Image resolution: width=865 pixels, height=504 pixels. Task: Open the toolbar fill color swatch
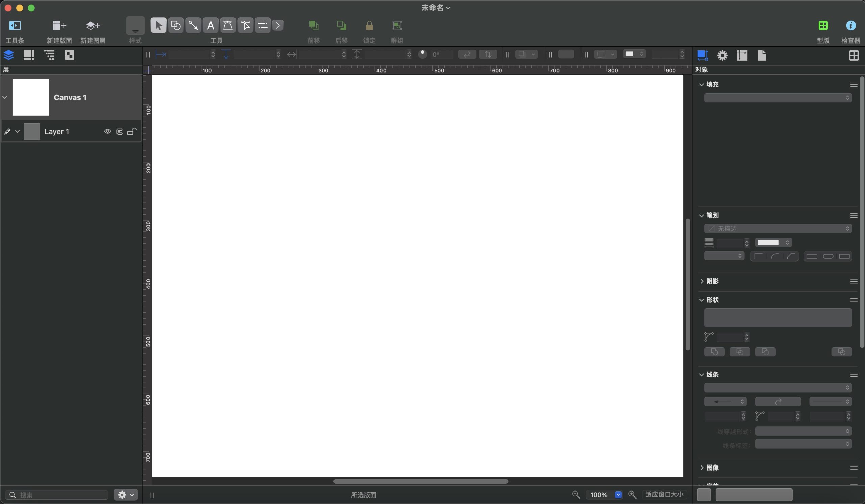tap(634, 54)
